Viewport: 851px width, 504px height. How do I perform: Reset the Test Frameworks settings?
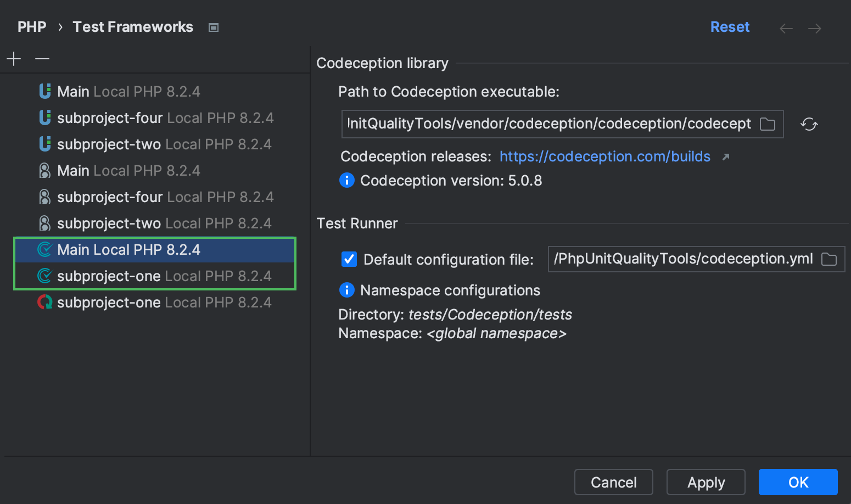click(730, 26)
